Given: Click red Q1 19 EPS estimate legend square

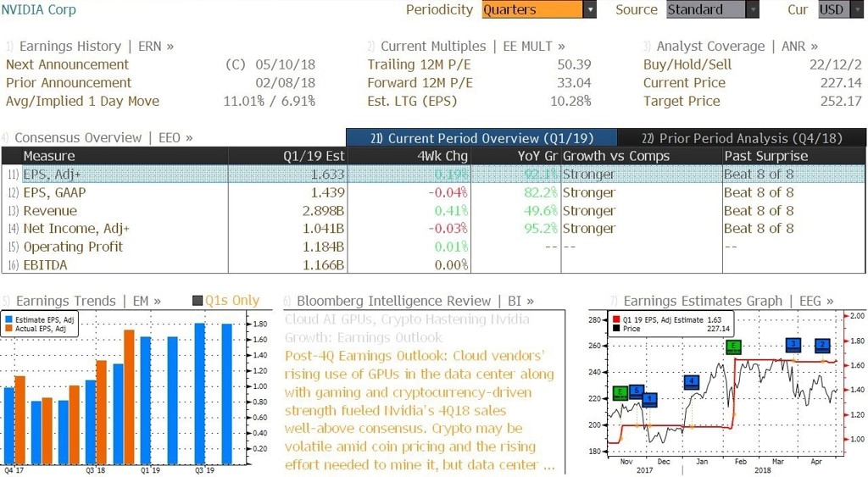Looking at the screenshot, I should click(616, 320).
